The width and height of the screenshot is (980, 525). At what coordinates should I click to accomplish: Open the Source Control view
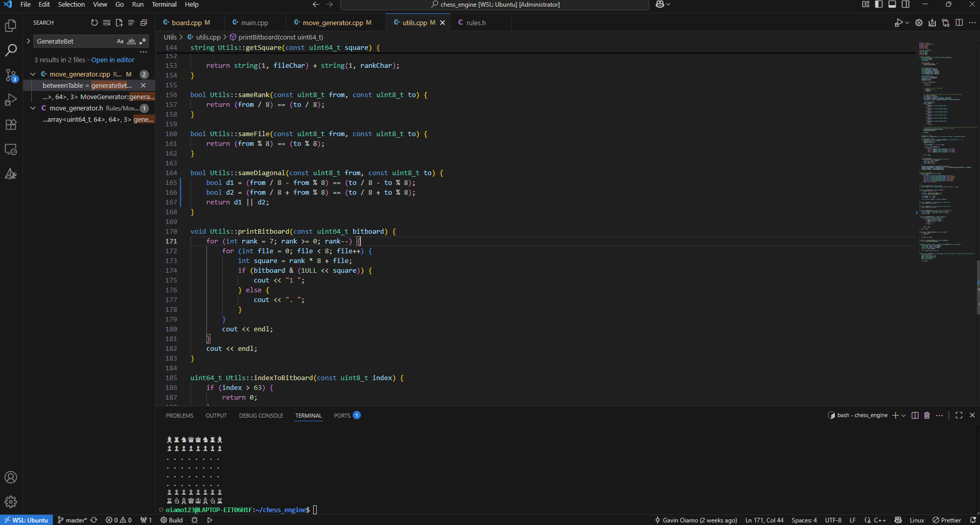[x=11, y=76]
